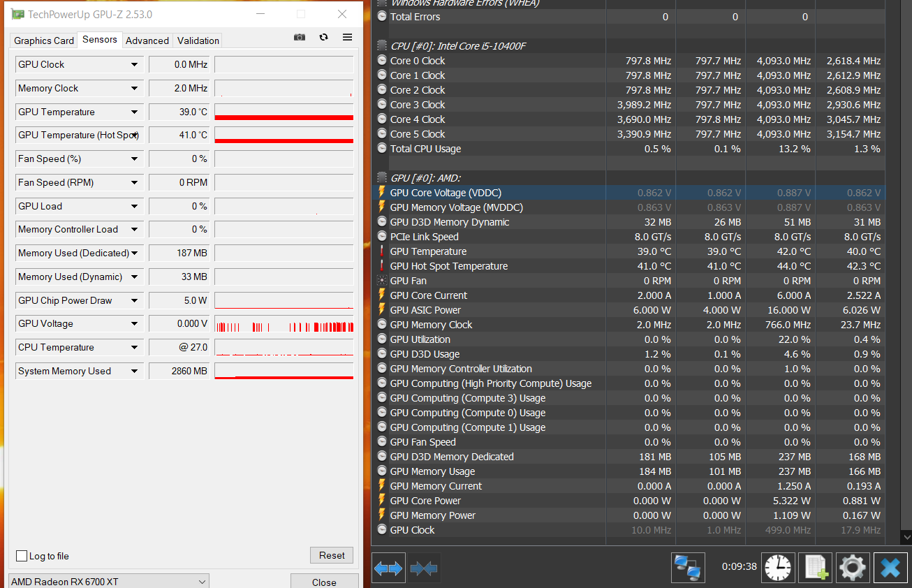Screen dimensions: 912x588
Task: Click the 2860 MB value field
Action: [179, 371]
